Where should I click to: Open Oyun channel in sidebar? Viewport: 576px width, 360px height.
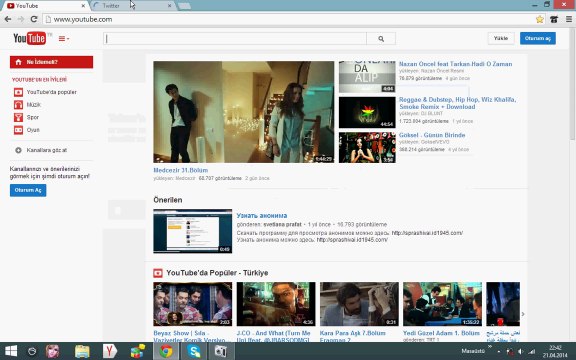33,130
